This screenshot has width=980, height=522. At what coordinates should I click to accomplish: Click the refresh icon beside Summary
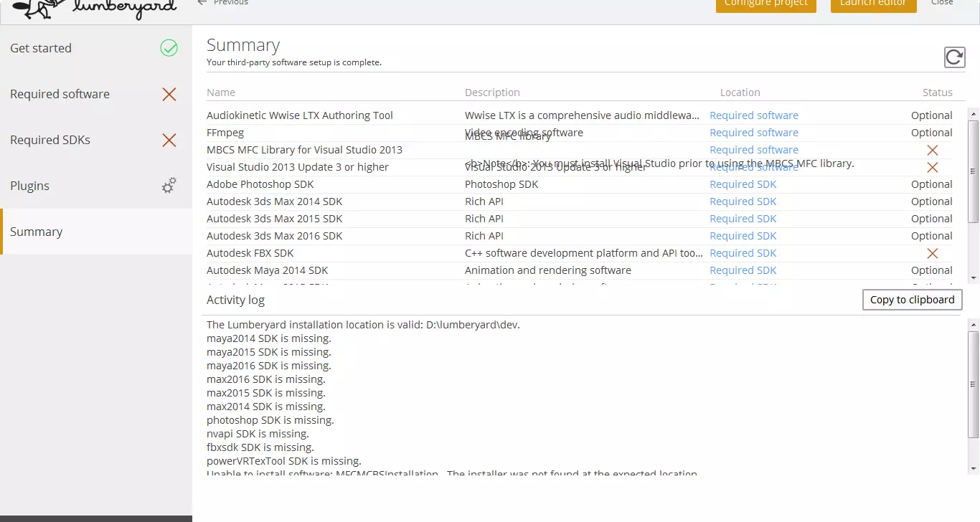click(x=954, y=57)
